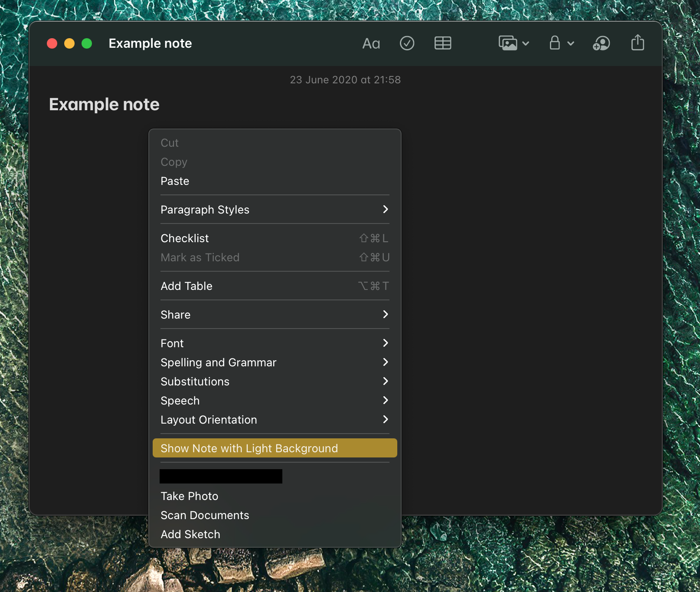
Task: Click the green full-screen window button
Action: coord(87,43)
